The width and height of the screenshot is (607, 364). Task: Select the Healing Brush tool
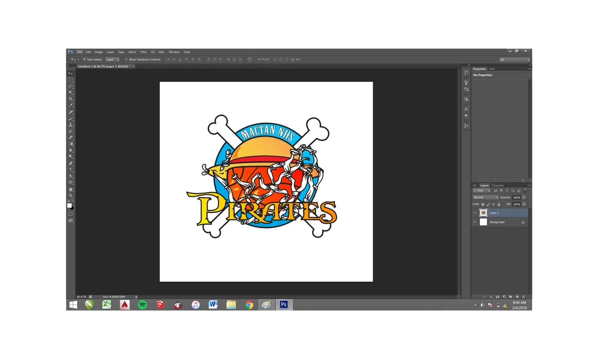(x=71, y=112)
